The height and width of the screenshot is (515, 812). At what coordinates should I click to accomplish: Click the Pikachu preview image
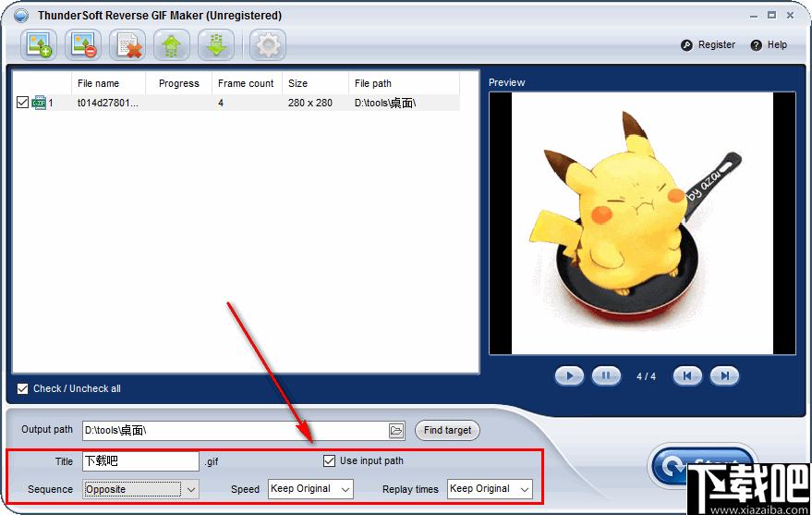(642, 224)
